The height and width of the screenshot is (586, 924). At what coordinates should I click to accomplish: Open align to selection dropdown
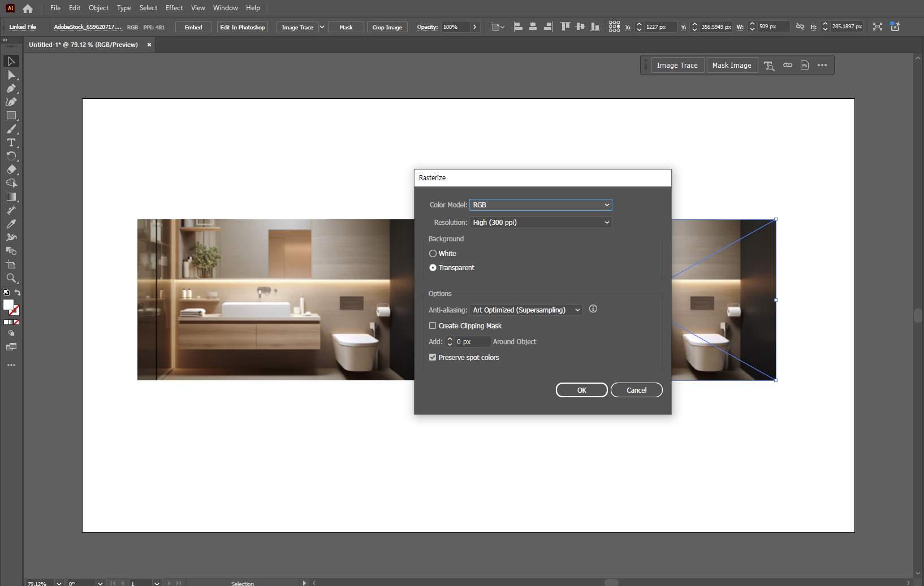(x=498, y=27)
